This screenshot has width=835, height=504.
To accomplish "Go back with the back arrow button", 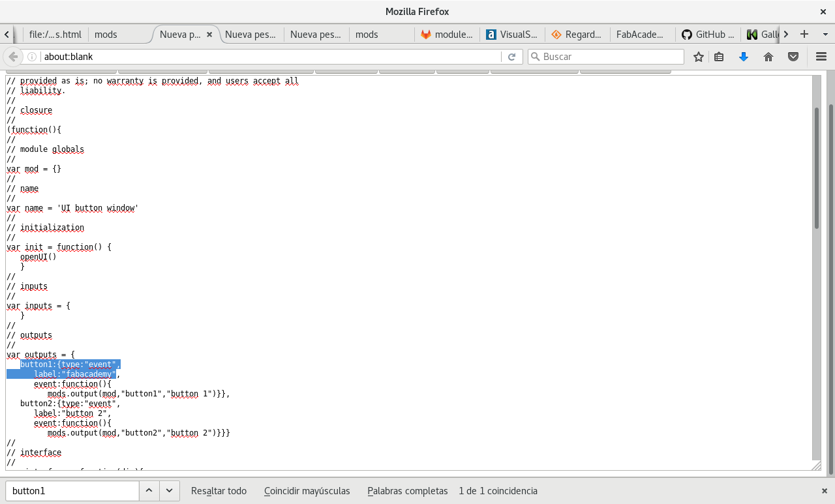I will coord(13,57).
